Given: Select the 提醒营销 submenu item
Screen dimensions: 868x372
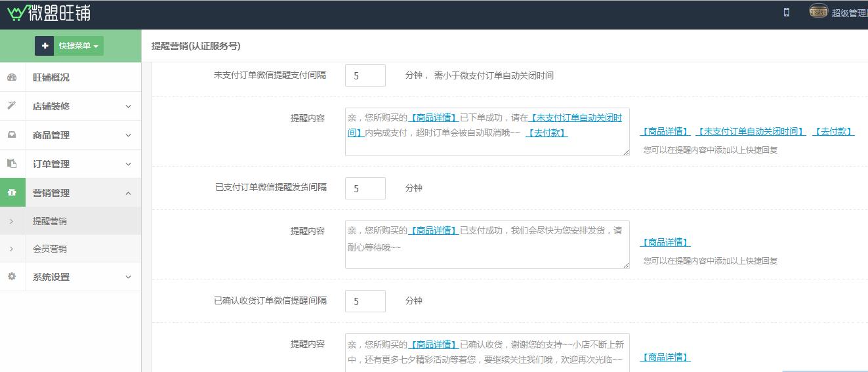Looking at the screenshot, I should pyautogui.click(x=50, y=221).
